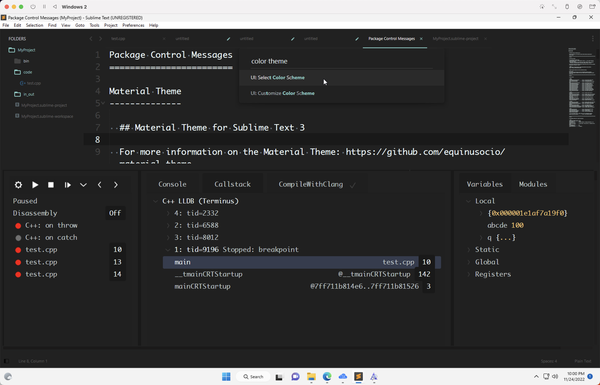This screenshot has height=385, width=600.
Task: Click variable abcde value 100
Action: pyautogui.click(x=517, y=225)
